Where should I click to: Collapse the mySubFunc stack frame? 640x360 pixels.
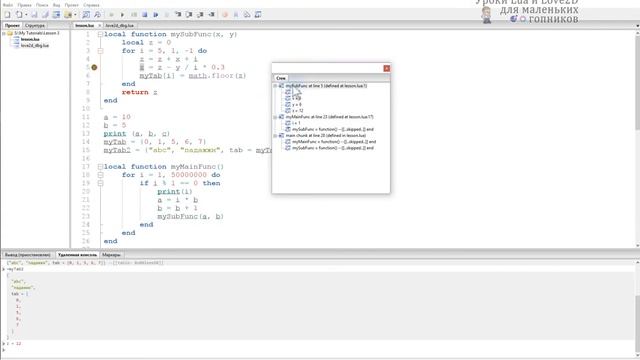pyautogui.click(x=275, y=86)
